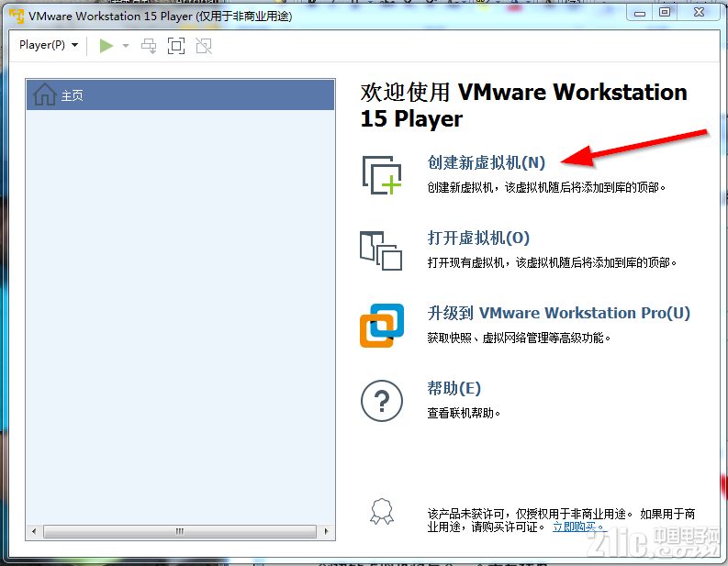
Task: Select the 主页 home item in library
Action: [x=181, y=94]
